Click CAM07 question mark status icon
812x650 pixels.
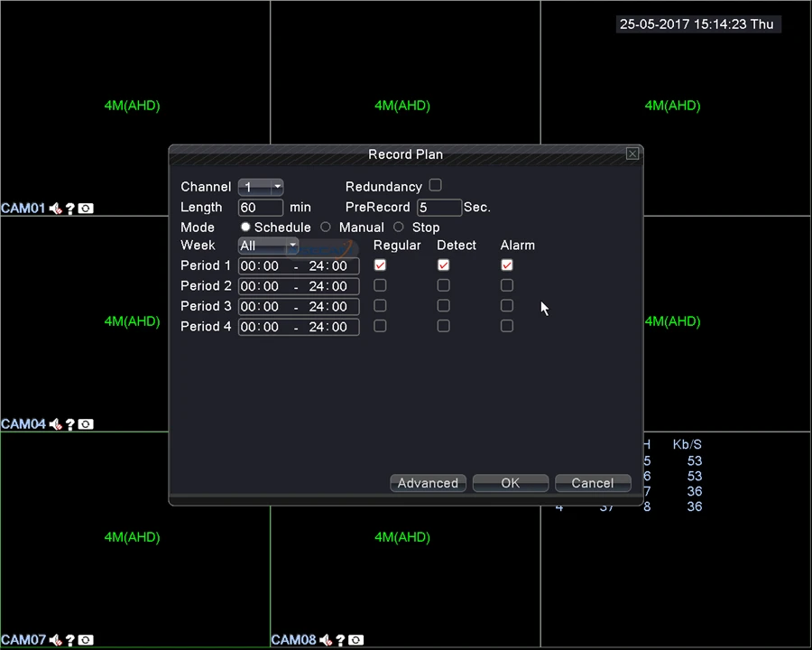click(69, 640)
